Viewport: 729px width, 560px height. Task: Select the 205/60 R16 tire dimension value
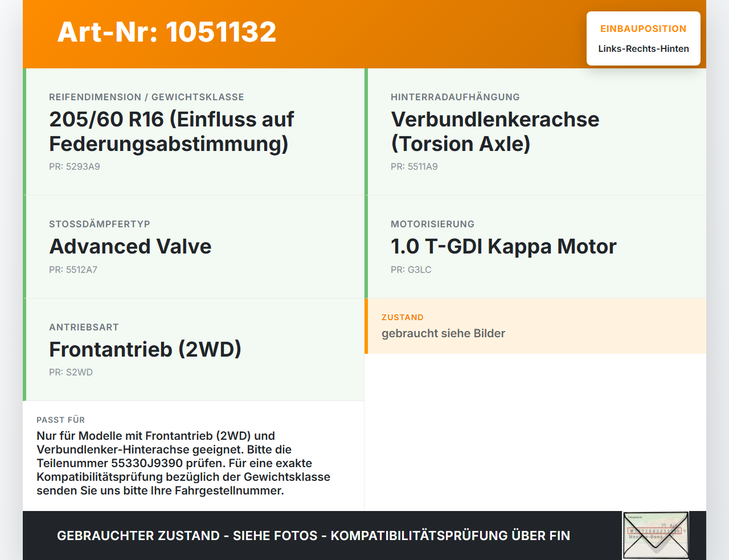pyautogui.click(x=171, y=132)
